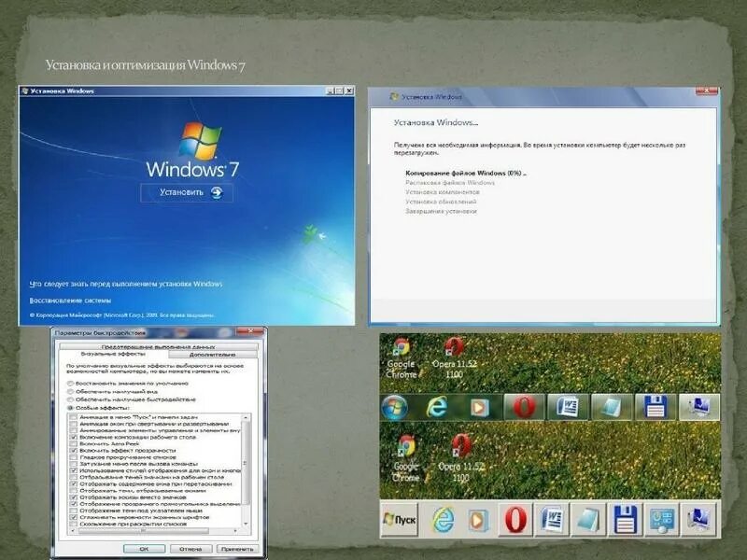
Task: Switch to the 'Дополнительно' tab
Action: 213,355
